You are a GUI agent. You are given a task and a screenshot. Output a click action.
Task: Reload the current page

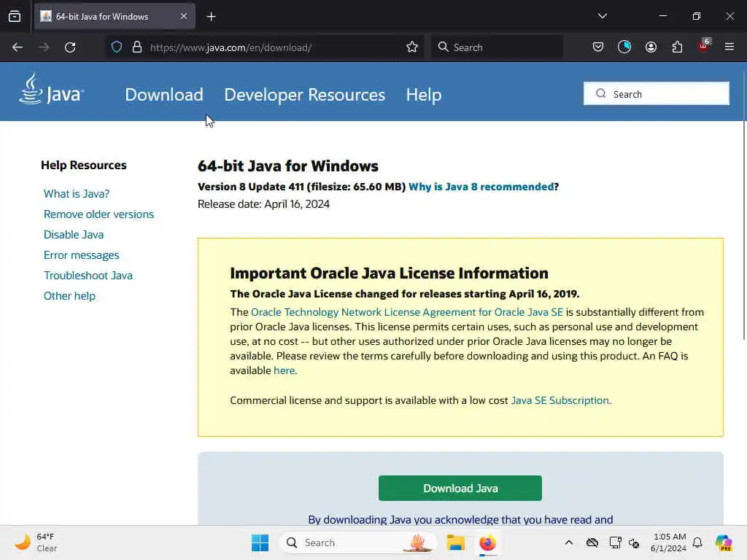coord(70,47)
